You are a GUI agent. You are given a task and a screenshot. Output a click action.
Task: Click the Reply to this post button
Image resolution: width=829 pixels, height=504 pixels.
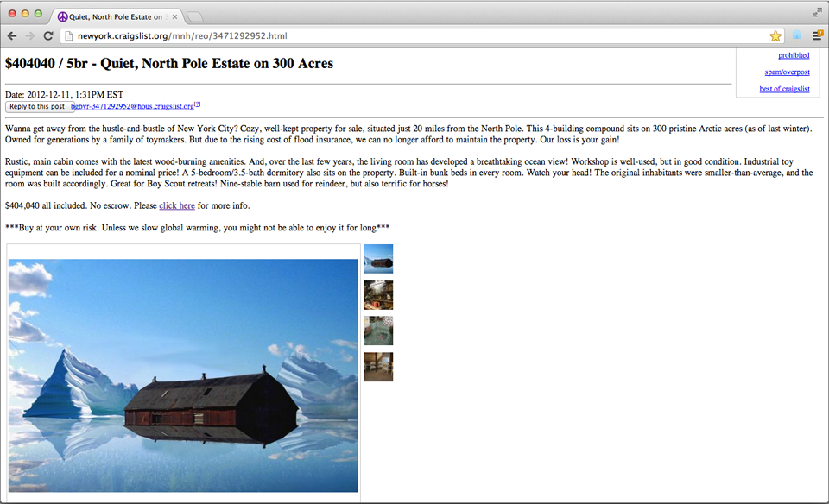(37, 106)
